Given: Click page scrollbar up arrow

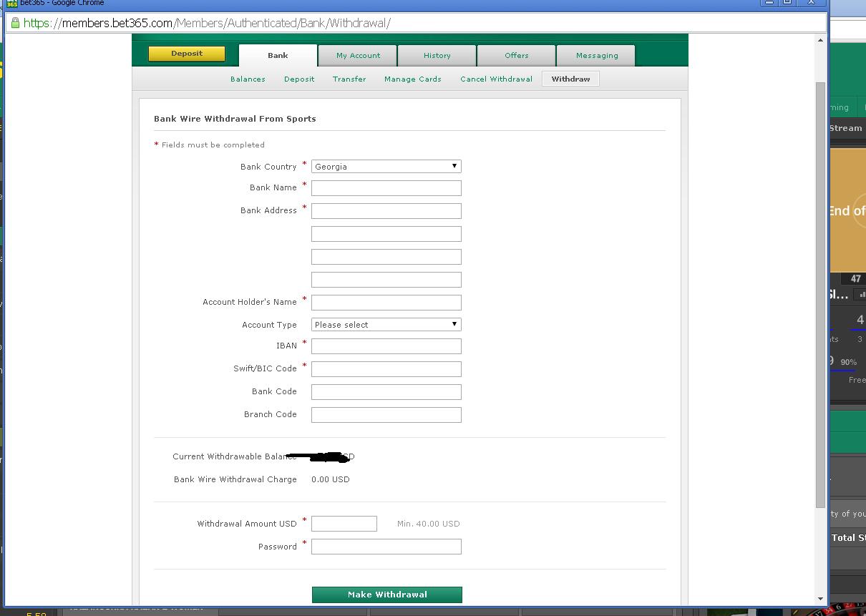Looking at the screenshot, I should coord(820,40).
